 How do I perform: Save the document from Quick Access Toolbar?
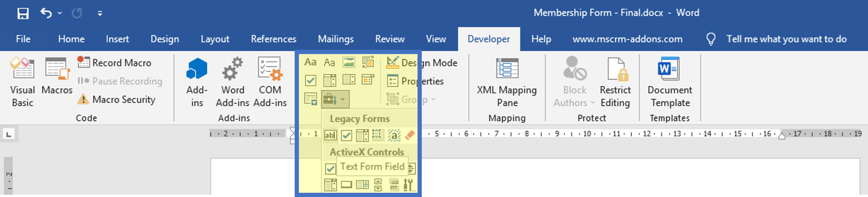23,14
